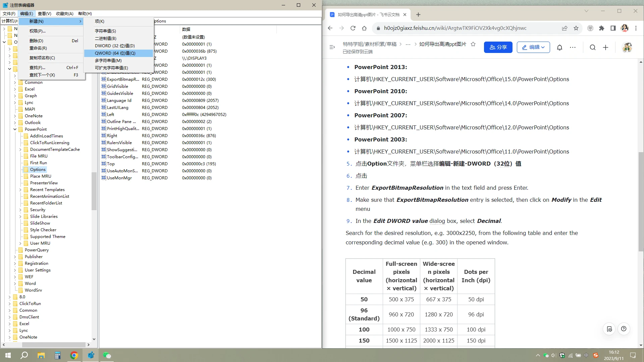Expand the User MRU key

(x=20, y=243)
